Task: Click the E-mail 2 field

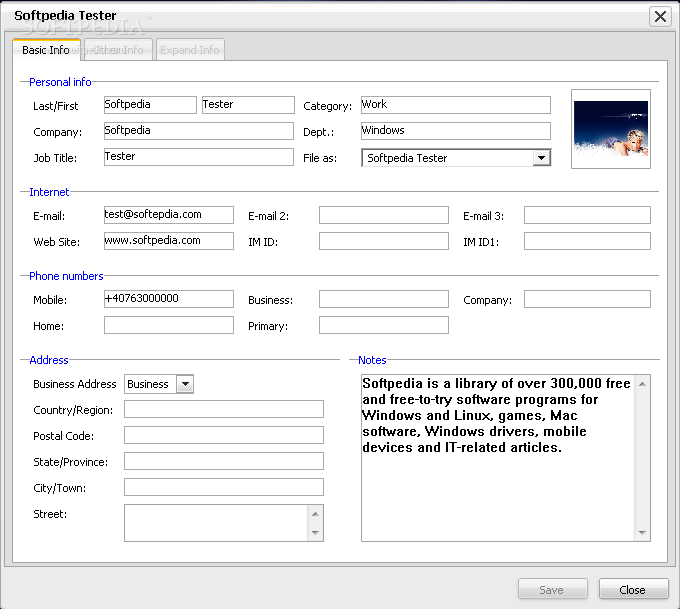Action: tap(384, 215)
